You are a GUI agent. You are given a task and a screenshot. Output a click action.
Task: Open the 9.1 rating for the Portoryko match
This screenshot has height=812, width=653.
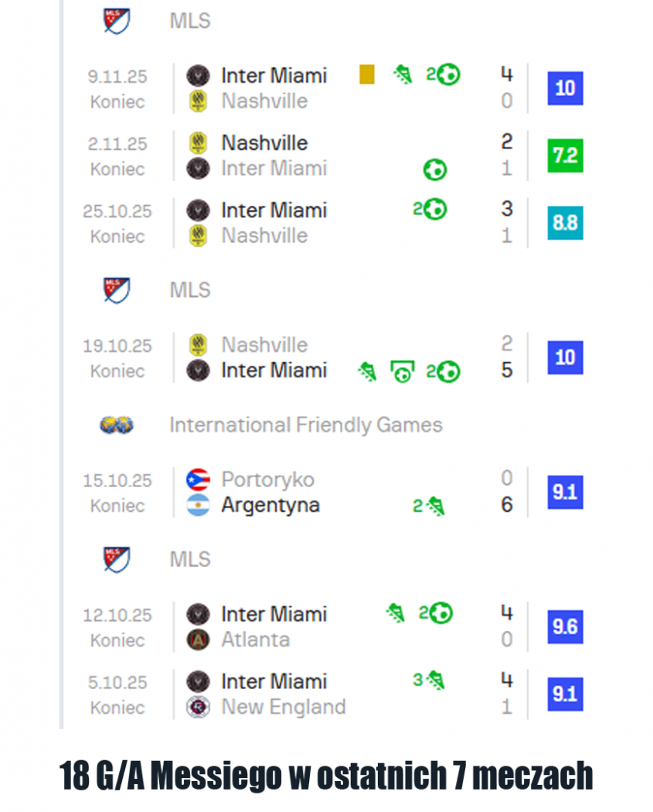coord(565,493)
